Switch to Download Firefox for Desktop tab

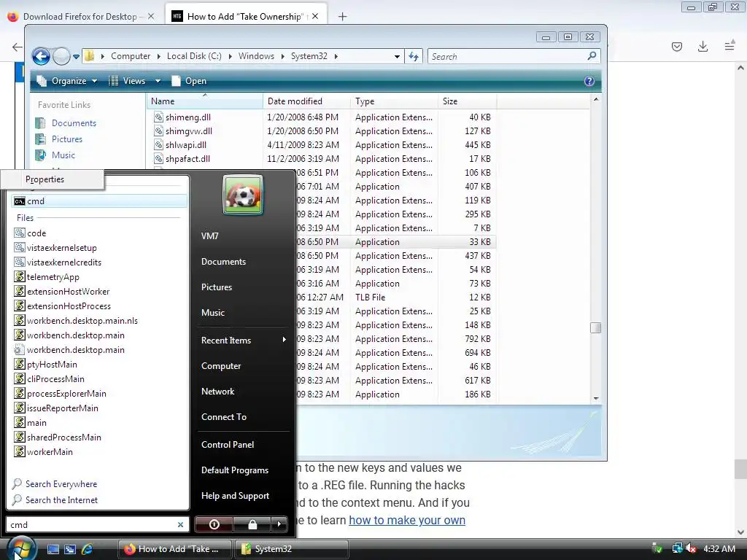click(x=81, y=16)
